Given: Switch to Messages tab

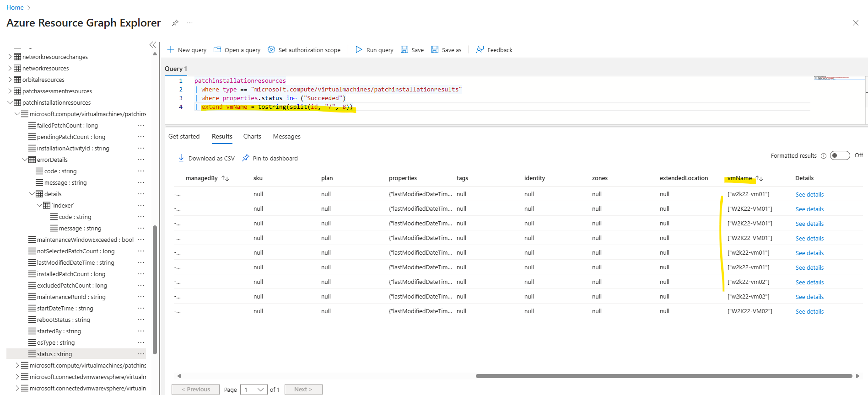Looking at the screenshot, I should (287, 136).
